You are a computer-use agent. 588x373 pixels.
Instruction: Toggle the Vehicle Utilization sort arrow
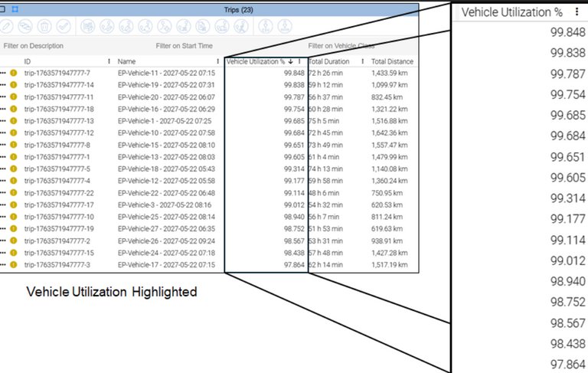pos(291,61)
